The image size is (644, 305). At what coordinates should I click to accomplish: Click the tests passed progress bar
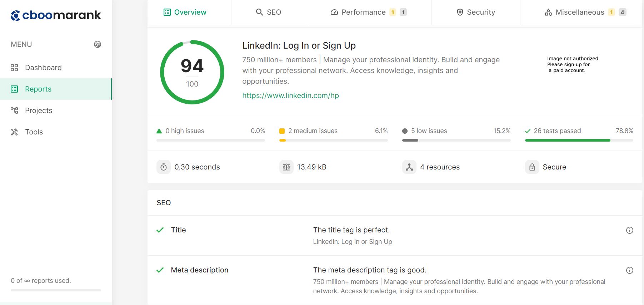pos(579,141)
